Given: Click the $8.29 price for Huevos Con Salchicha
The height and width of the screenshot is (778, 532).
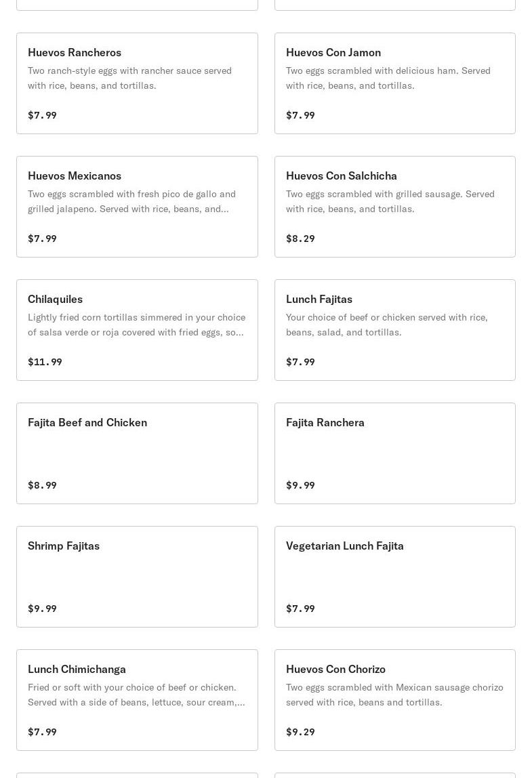Looking at the screenshot, I should (x=300, y=239).
